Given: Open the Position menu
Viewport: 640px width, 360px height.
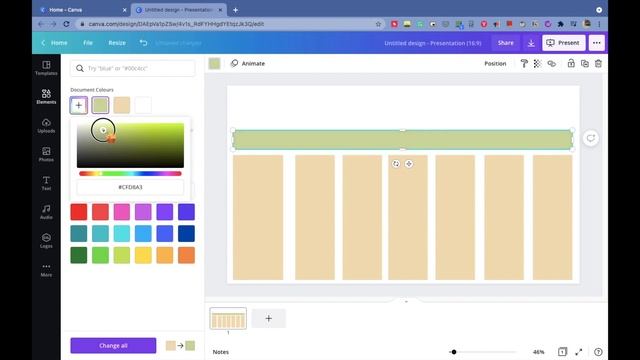Looking at the screenshot, I should (495, 64).
